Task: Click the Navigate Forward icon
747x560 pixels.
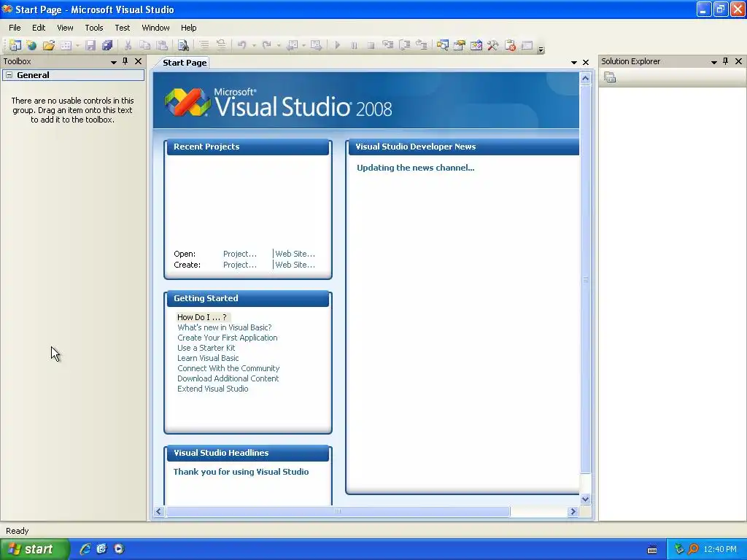Action: (316, 45)
